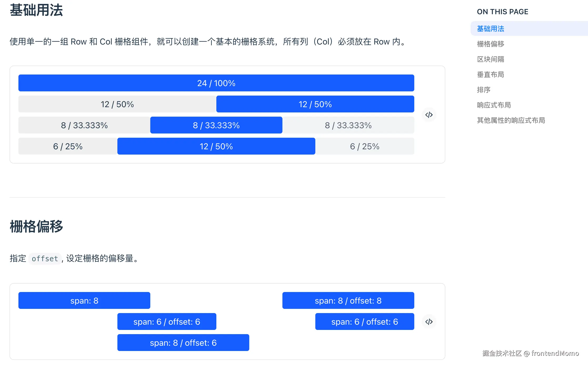Select 排序 in On This Page
The image size is (588, 366).
coord(484,90)
